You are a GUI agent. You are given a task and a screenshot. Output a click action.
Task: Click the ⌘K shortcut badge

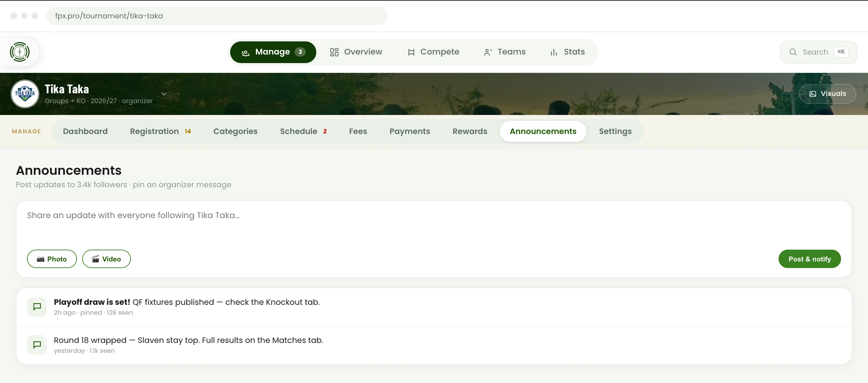(x=841, y=52)
